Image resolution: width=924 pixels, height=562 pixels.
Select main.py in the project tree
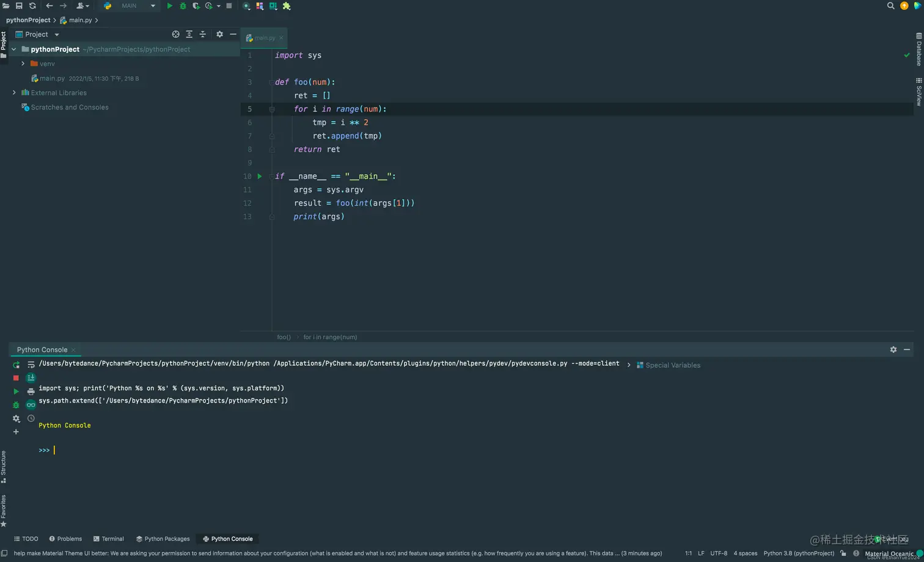click(x=52, y=78)
